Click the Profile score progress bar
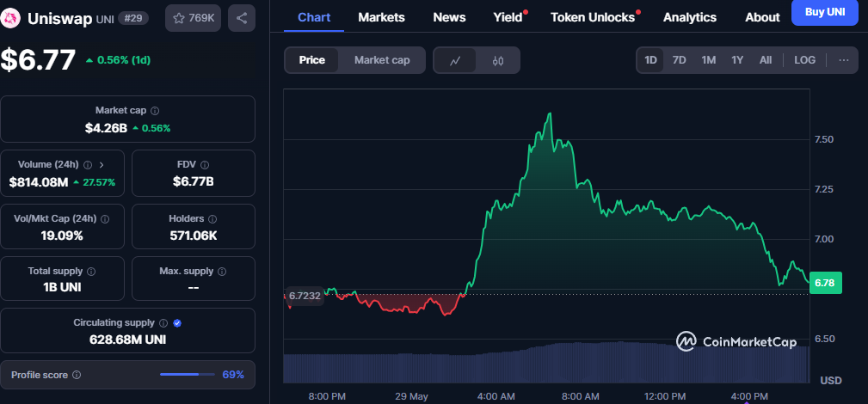This screenshot has width=868, height=404. tap(188, 375)
